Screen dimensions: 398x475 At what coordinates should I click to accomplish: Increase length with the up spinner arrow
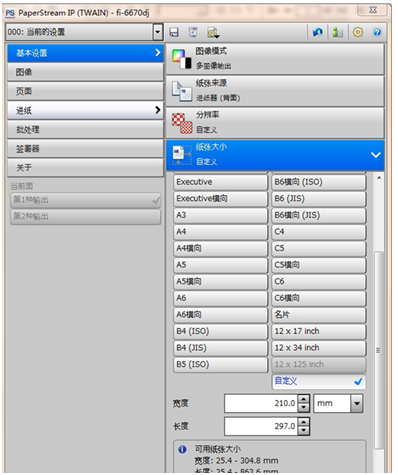tap(303, 422)
